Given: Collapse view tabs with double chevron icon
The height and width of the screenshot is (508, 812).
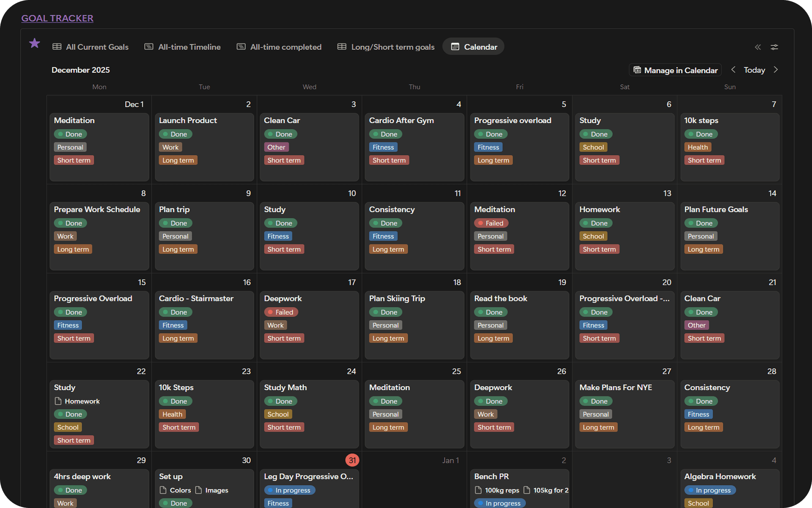Looking at the screenshot, I should pos(758,47).
